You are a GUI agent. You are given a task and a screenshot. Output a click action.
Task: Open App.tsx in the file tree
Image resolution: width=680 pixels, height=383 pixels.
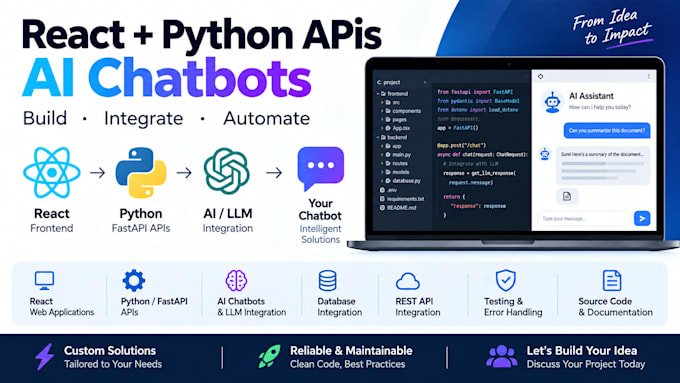point(401,128)
